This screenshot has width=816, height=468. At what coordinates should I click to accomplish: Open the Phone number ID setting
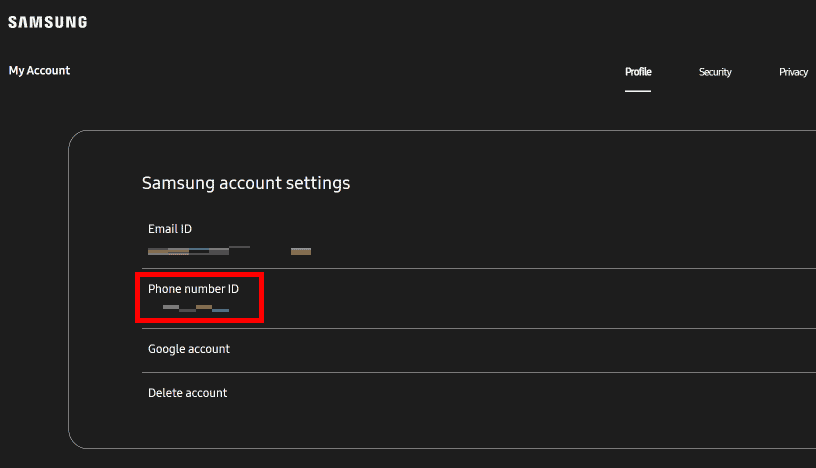click(479, 298)
